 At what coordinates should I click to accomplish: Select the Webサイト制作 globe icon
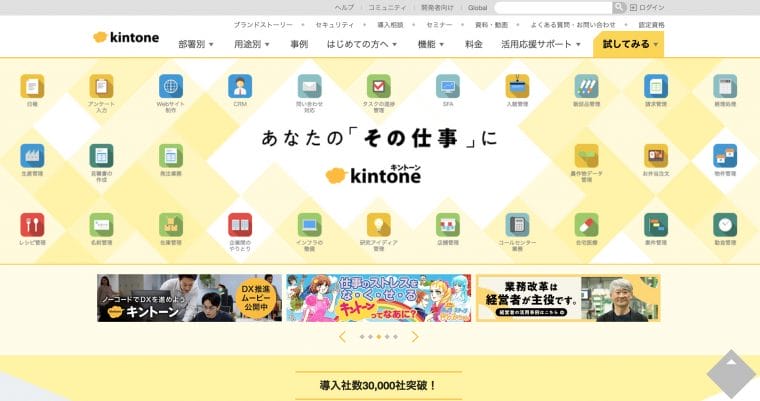coord(171,86)
